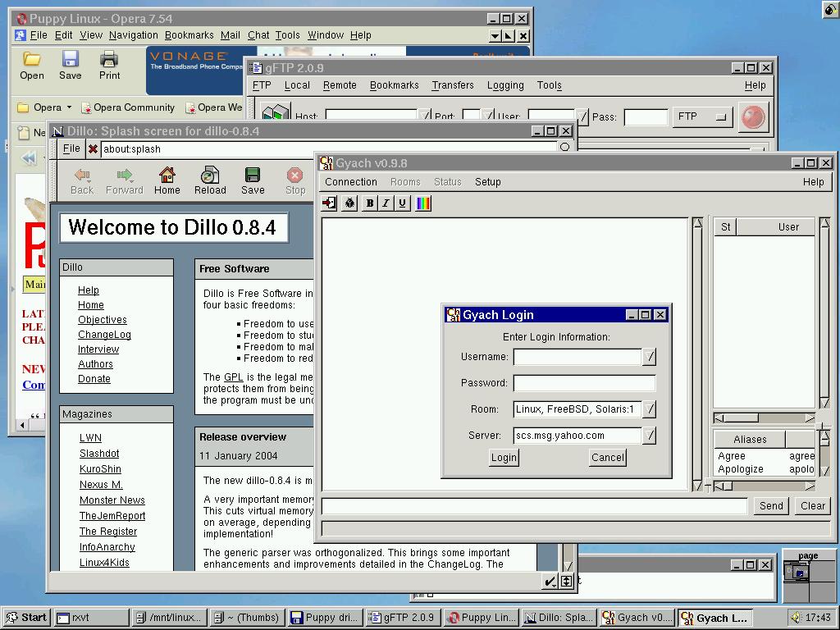The image size is (840, 630).
Task: Open Dillo File menu
Action: 71,148
